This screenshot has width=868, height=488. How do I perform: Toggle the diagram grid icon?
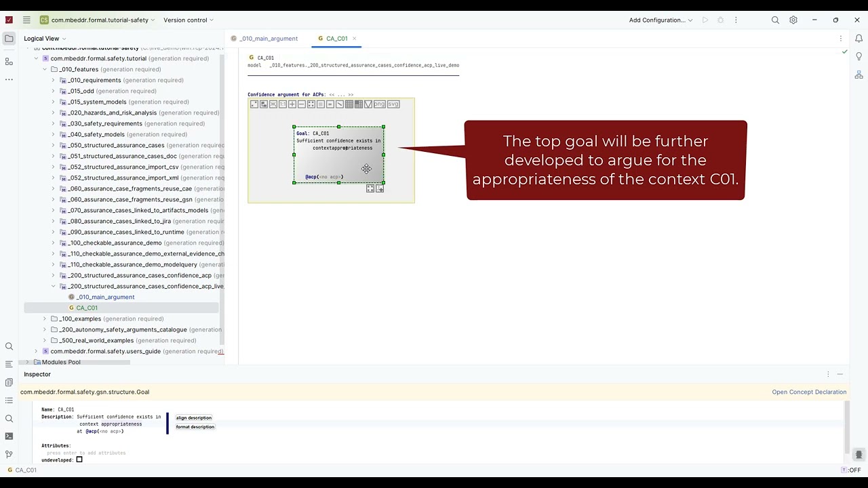[349, 104]
